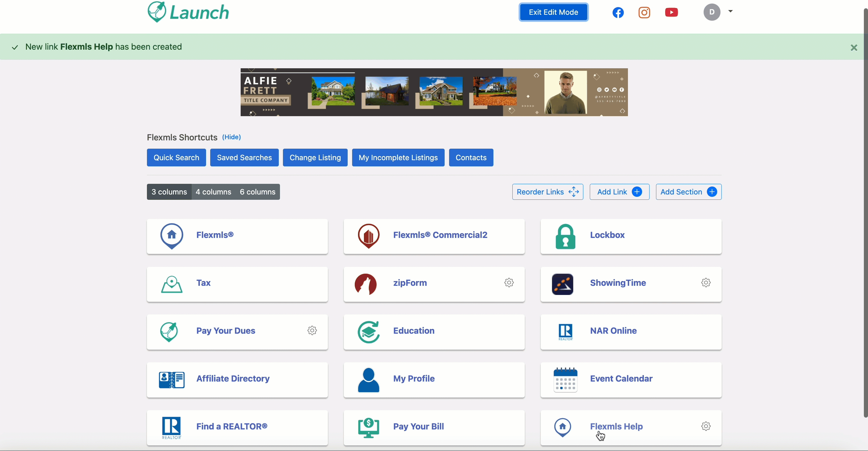
Task: Click the Launch logo
Action: (188, 12)
